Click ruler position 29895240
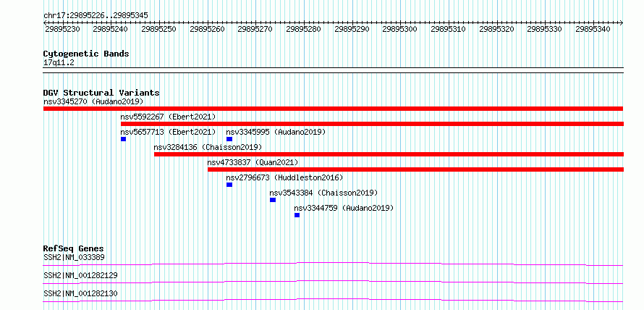Image resolution: width=644 pixels, height=310 pixels. [111, 29]
